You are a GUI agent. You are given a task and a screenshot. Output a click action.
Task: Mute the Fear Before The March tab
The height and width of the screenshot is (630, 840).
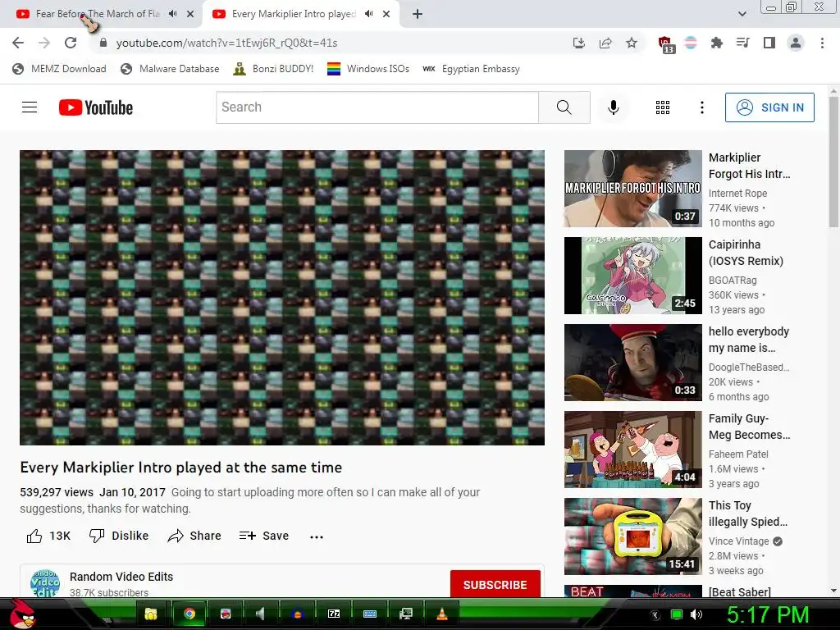172,14
